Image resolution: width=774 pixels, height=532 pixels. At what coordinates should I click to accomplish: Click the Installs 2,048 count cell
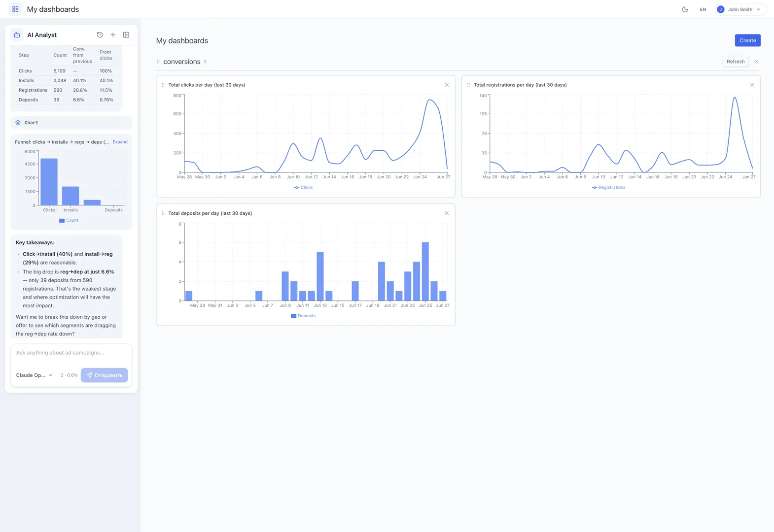(60, 80)
